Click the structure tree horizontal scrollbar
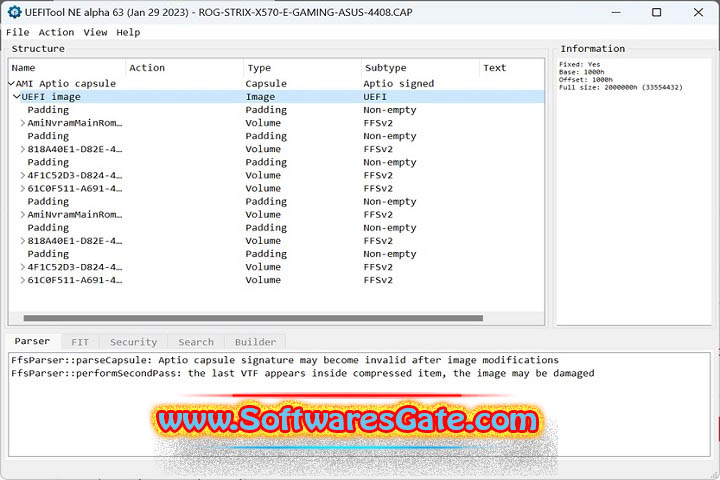This screenshot has height=480, width=720. pos(253,318)
